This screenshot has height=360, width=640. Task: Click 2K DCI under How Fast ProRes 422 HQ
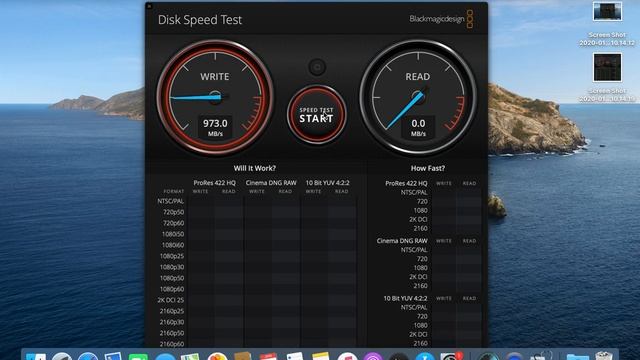[418, 219]
